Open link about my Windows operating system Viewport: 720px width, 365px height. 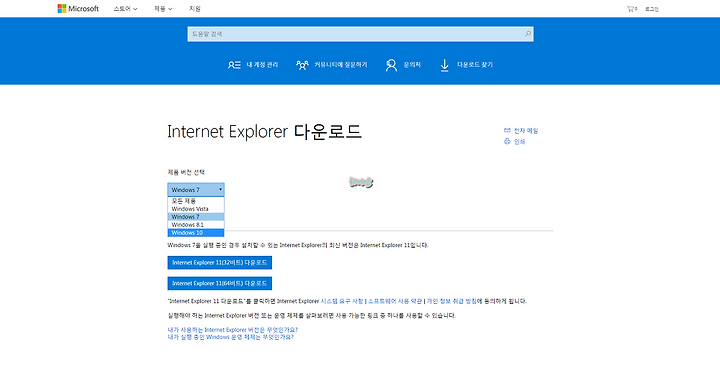click(x=231, y=337)
